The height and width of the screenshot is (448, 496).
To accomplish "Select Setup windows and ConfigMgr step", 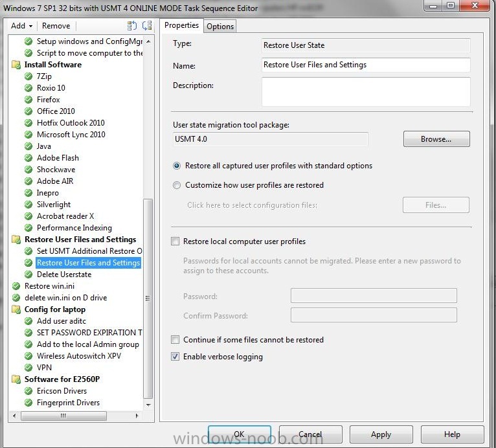I will pyautogui.click(x=89, y=41).
